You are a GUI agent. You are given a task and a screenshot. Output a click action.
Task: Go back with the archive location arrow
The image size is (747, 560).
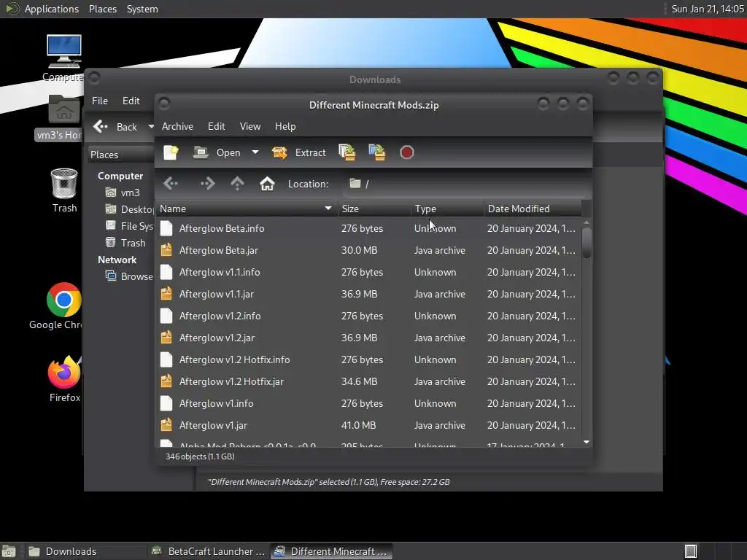[x=171, y=183]
